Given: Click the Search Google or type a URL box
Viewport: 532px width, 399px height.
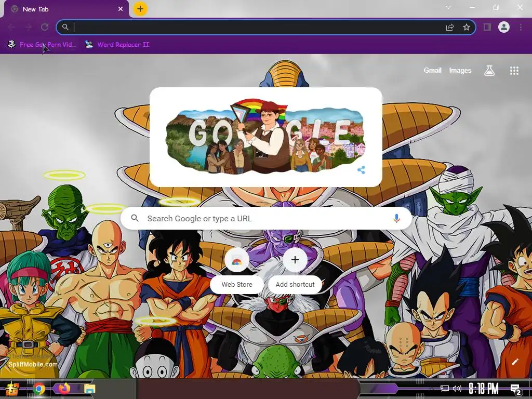Looking at the screenshot, I should pos(267,219).
